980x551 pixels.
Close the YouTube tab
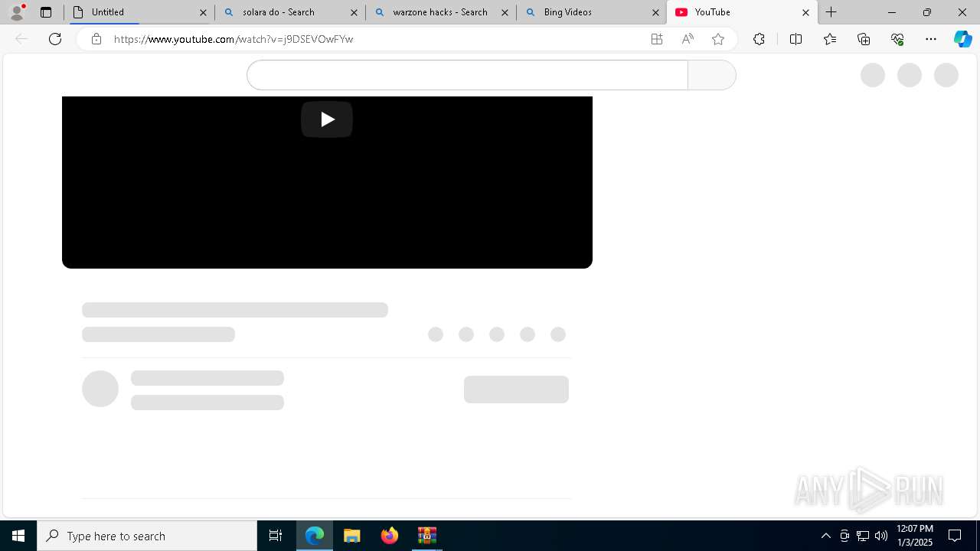[805, 12]
